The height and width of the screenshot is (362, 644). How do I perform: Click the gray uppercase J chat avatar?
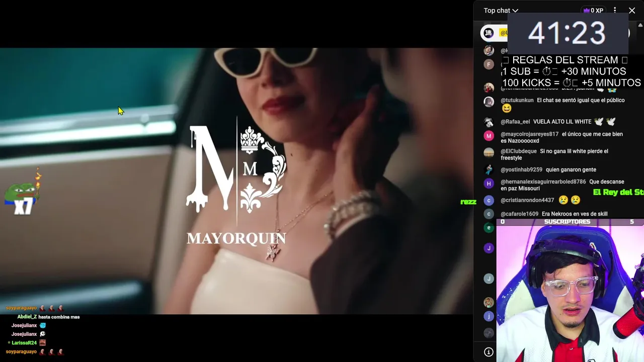click(x=489, y=279)
